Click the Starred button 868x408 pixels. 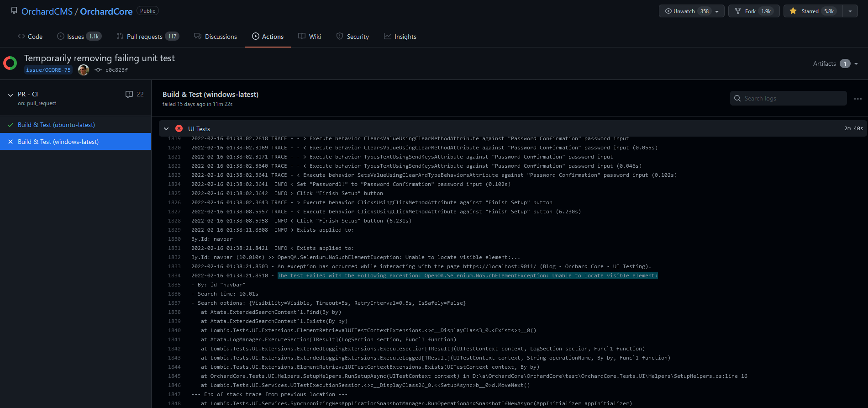click(x=814, y=11)
